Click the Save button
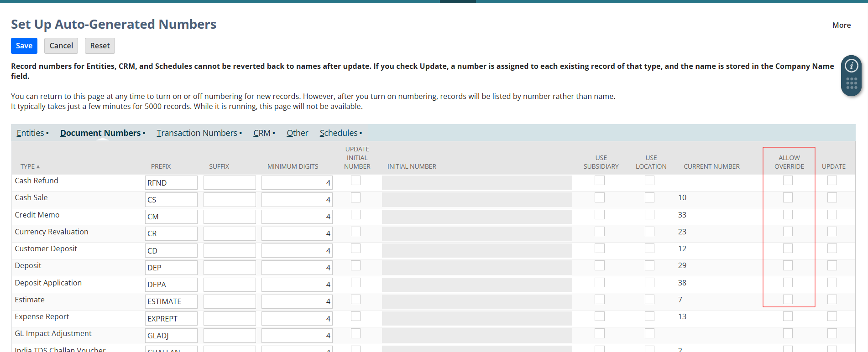Screen dimensions: 868x352 coord(24,46)
